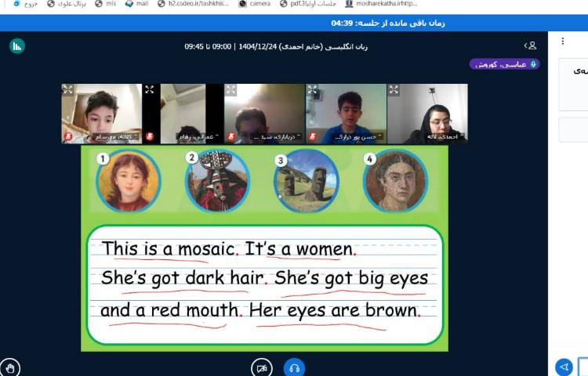
Task: Click the text "She's got big eyes"
Action: coord(351,278)
